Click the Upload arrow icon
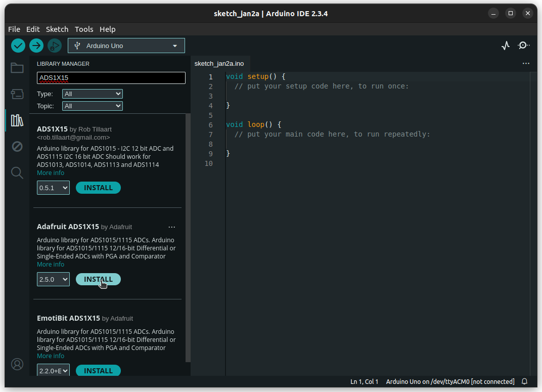 click(36, 46)
